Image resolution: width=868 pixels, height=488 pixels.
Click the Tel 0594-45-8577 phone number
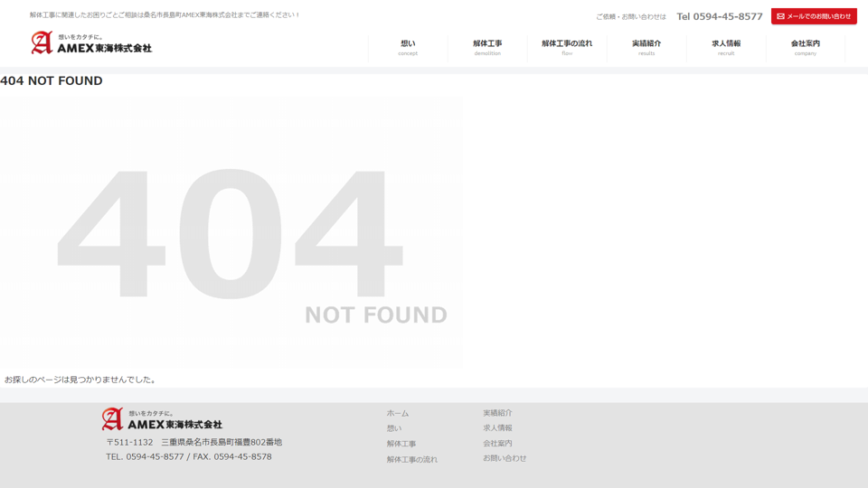(x=719, y=16)
